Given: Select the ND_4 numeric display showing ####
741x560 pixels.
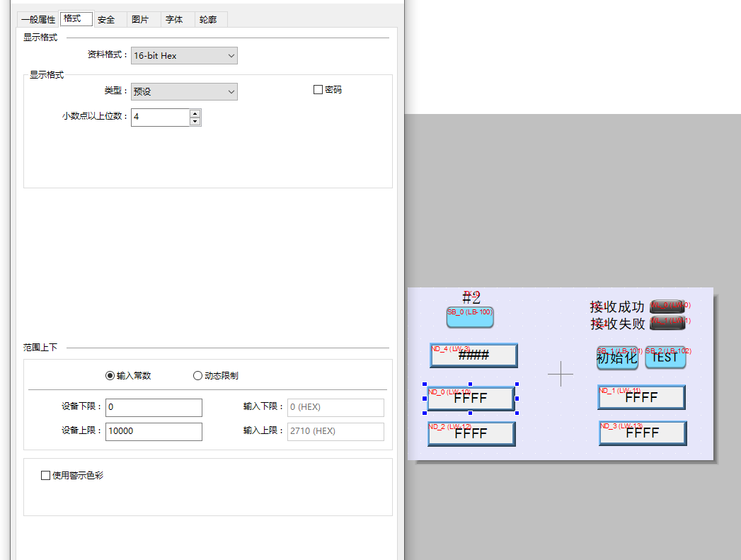Looking at the screenshot, I should click(473, 355).
